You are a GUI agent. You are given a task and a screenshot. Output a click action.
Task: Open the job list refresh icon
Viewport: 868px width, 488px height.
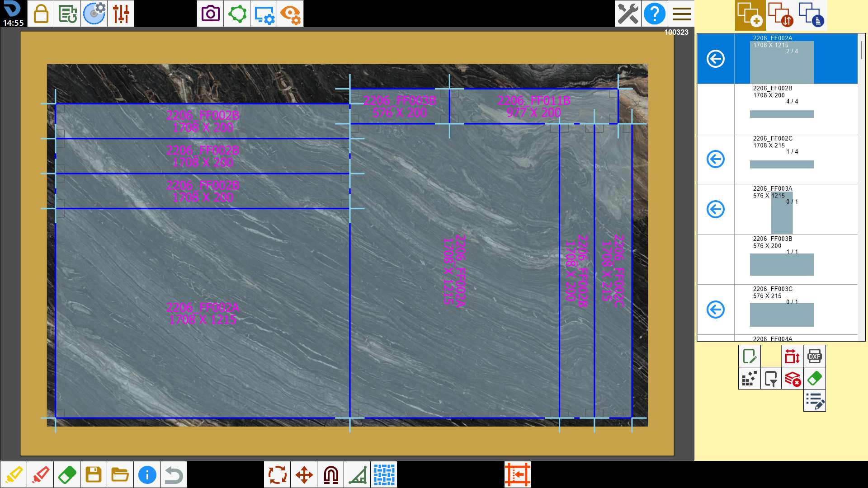(67, 14)
